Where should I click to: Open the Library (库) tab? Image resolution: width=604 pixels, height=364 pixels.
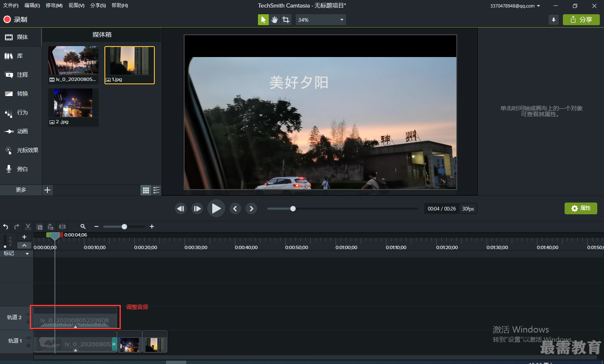[x=21, y=56]
